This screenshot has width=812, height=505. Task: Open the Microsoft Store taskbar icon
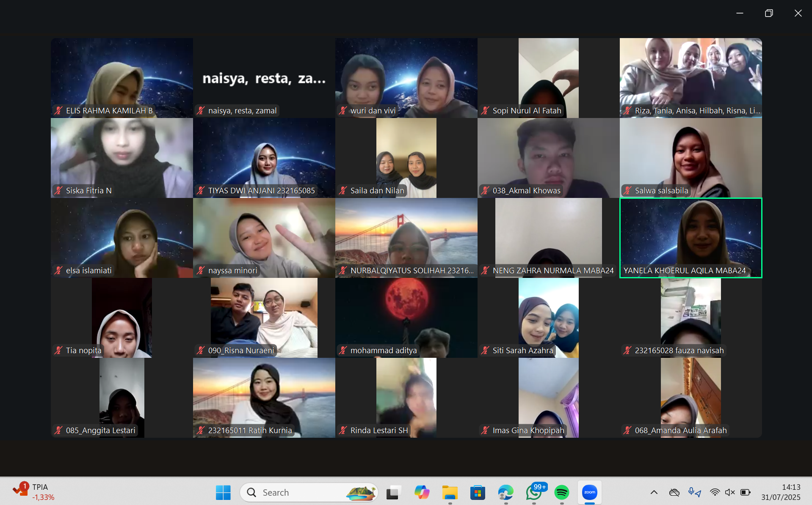tap(478, 492)
